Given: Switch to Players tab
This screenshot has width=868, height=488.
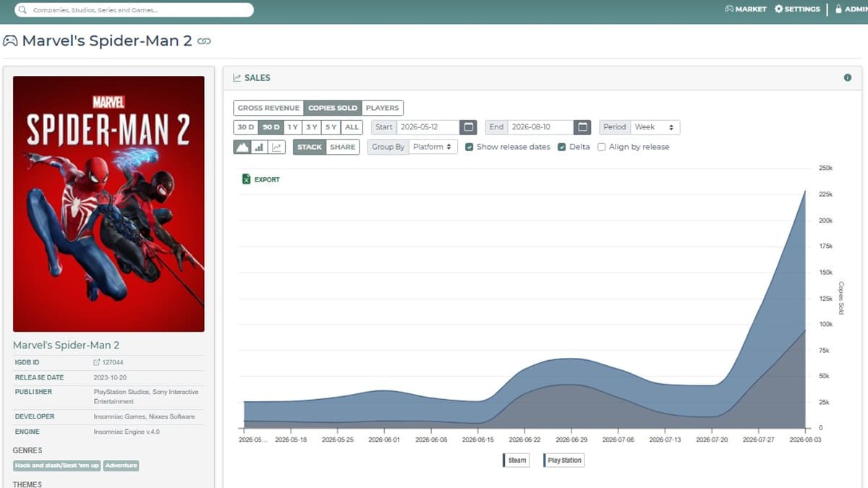Looking at the screenshot, I should (x=382, y=108).
